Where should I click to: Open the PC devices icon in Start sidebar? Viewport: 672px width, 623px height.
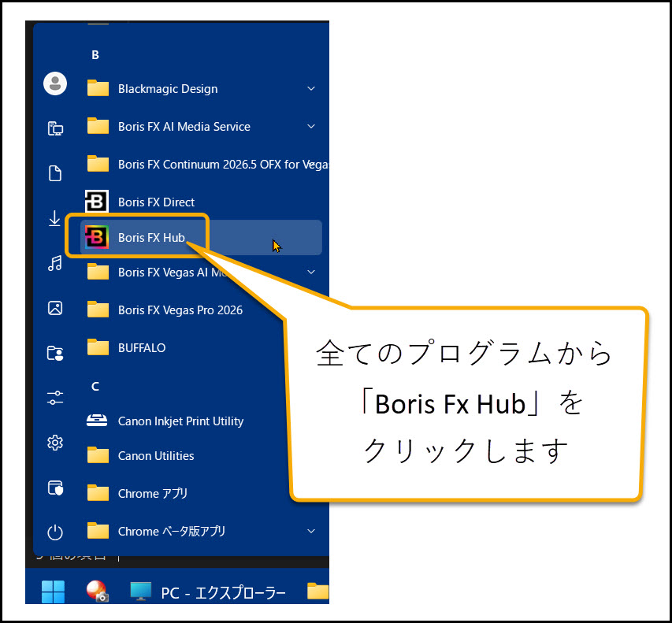[x=55, y=128]
